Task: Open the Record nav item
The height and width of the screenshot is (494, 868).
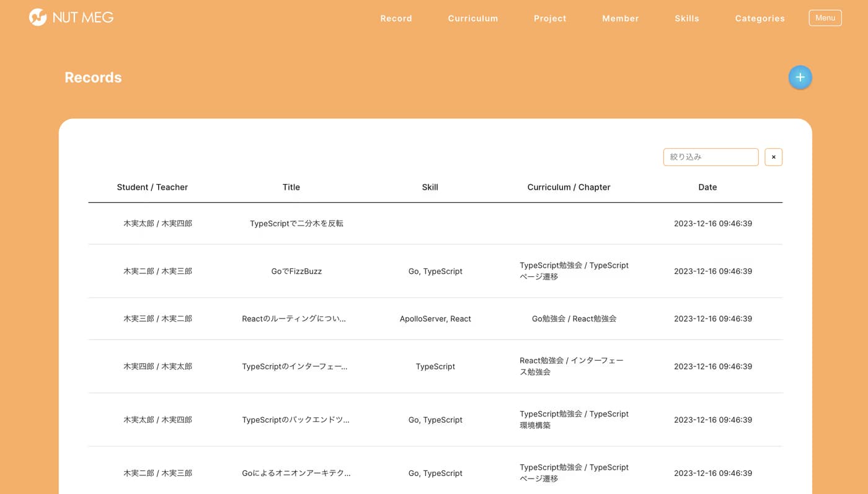Action: tap(396, 18)
